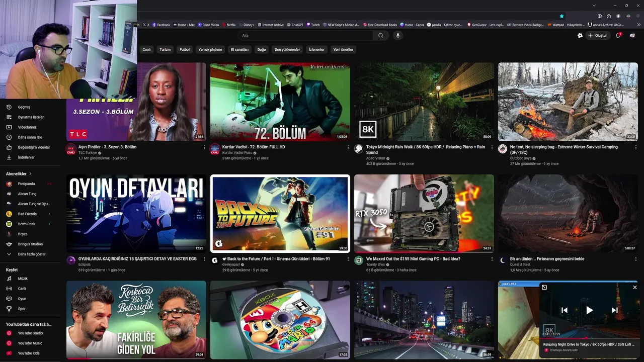Bookmark star icon in address bar

562,16
